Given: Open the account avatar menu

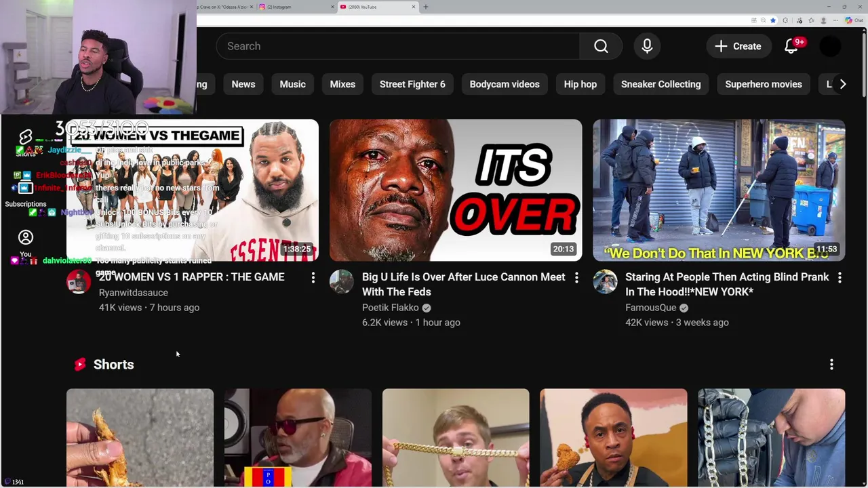Looking at the screenshot, I should point(830,46).
